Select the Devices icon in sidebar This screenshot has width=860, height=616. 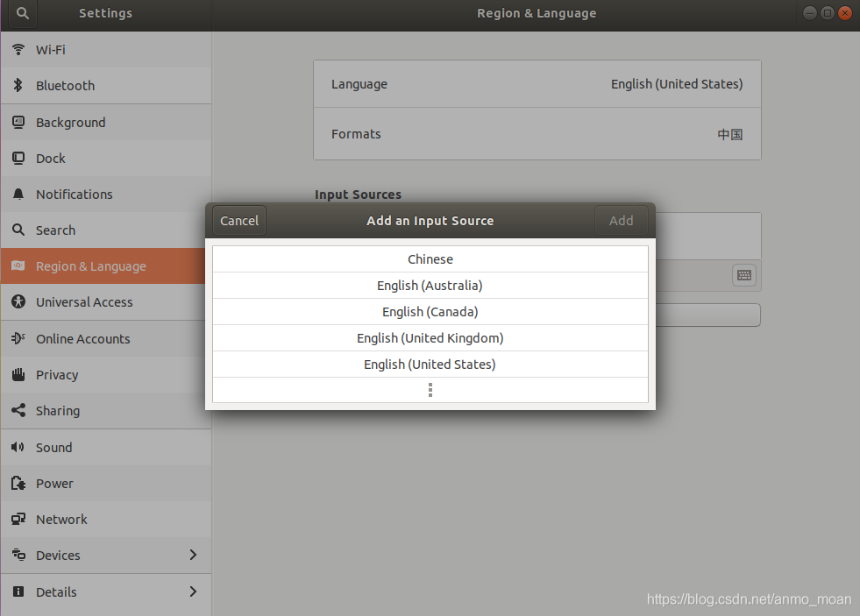pyautogui.click(x=18, y=556)
